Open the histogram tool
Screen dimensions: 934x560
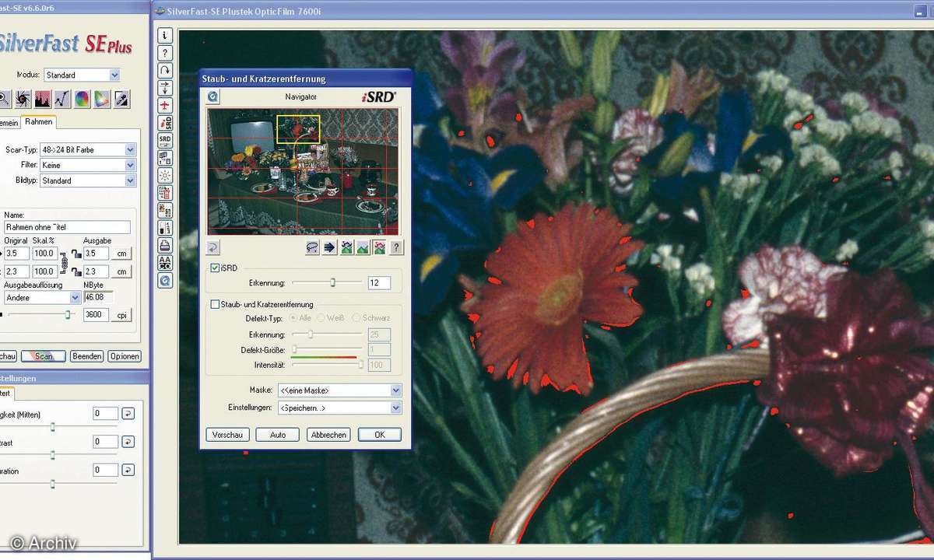43,99
